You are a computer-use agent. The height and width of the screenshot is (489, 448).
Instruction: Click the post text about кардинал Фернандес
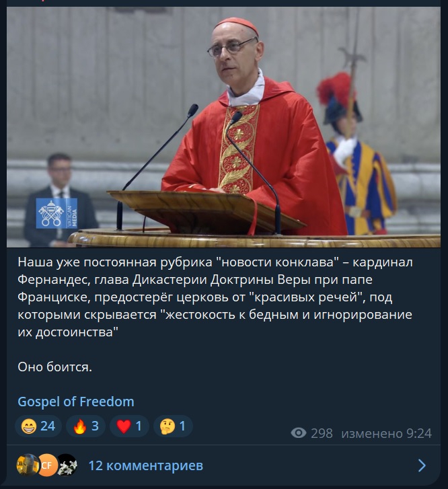pyautogui.click(x=215, y=297)
